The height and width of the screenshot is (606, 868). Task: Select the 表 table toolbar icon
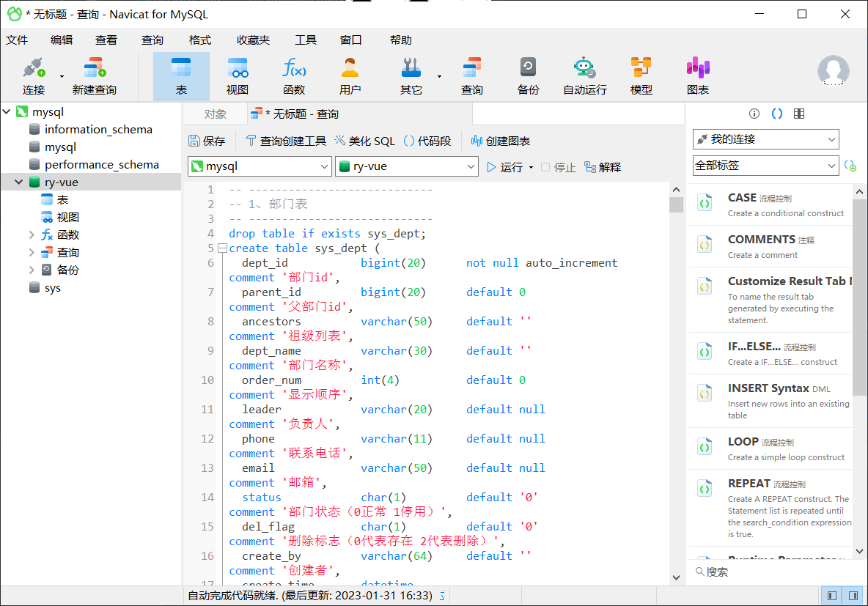[x=181, y=76]
